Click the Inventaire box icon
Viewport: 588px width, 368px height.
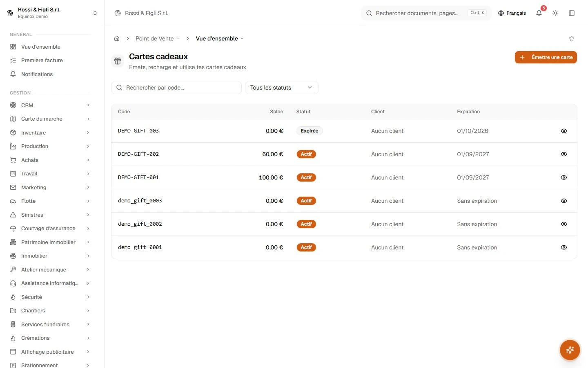click(13, 132)
